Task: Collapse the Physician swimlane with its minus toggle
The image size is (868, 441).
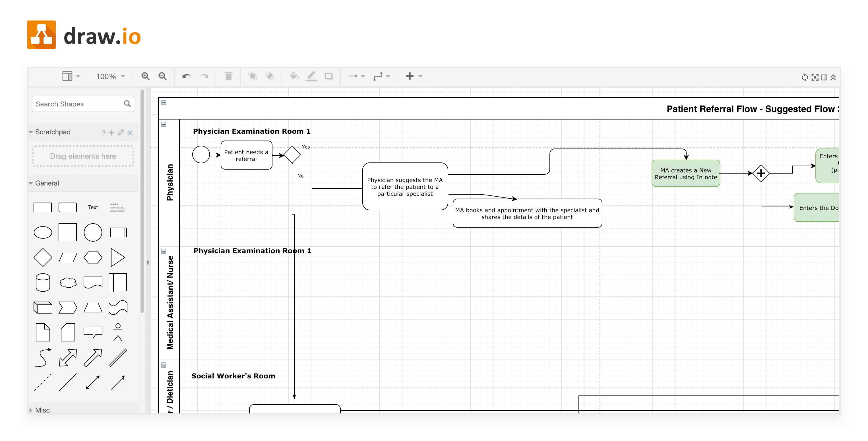Action: pos(164,124)
